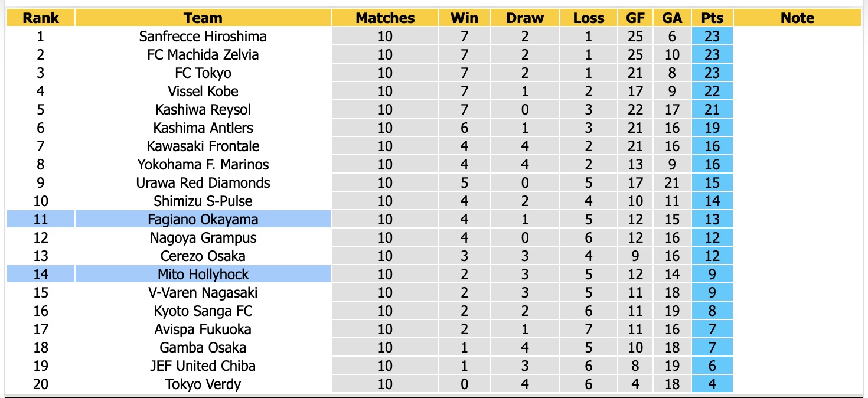
Task: Select the Urawa Red Diamonds team name
Action: tap(203, 182)
